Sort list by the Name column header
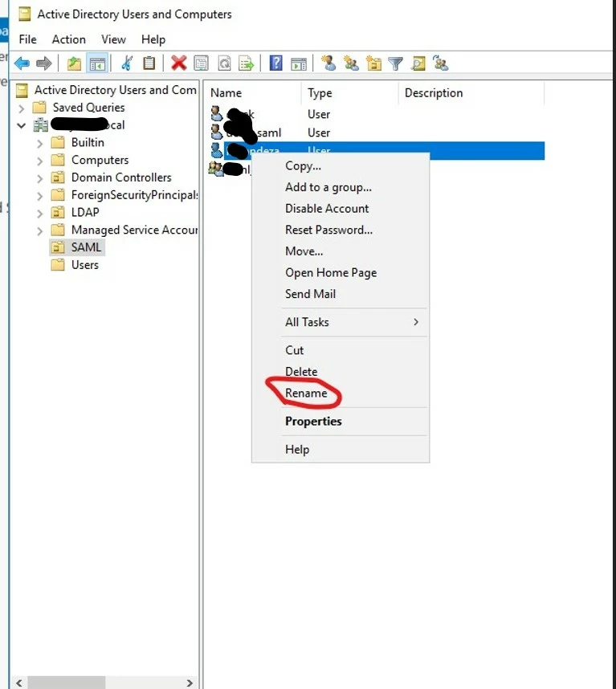Image resolution: width=616 pixels, height=689 pixels. (254, 93)
